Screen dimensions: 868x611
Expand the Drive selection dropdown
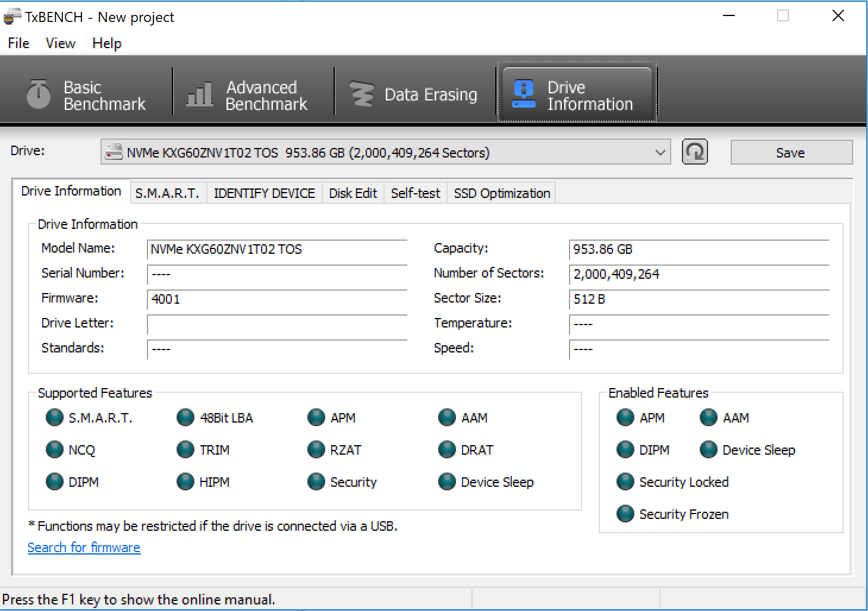tap(660, 152)
